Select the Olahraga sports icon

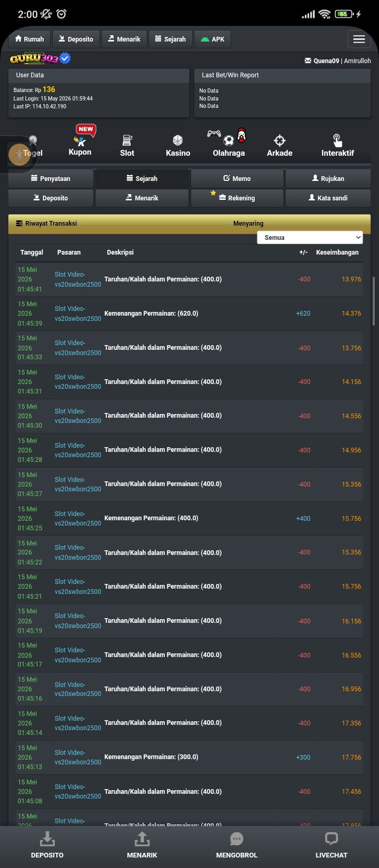tap(227, 137)
